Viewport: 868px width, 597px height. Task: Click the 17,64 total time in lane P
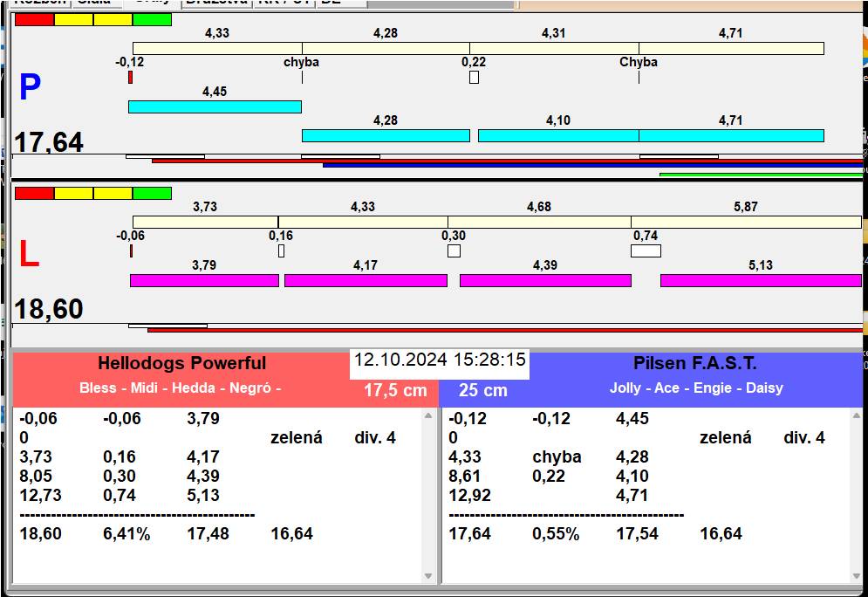[49, 142]
